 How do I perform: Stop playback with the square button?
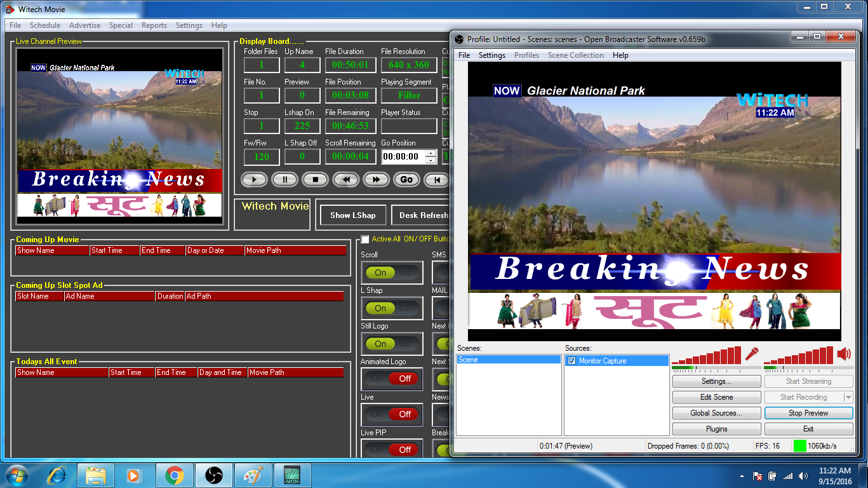point(315,180)
